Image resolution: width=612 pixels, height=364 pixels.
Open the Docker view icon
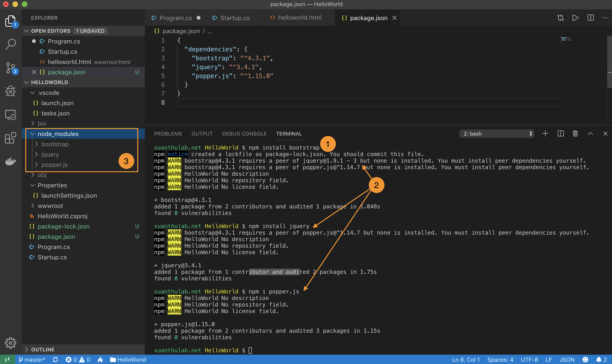(11, 161)
